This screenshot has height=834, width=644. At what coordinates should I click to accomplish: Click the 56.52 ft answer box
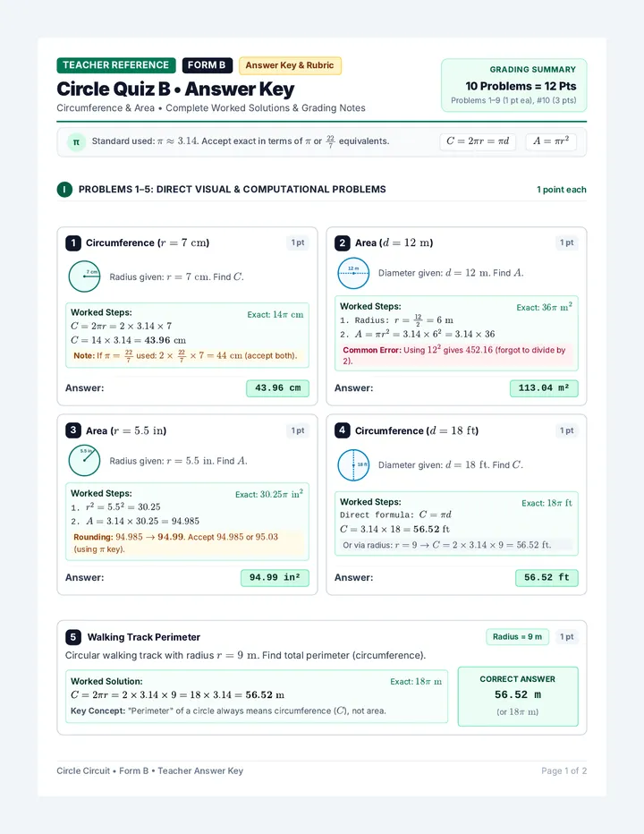coord(547,578)
